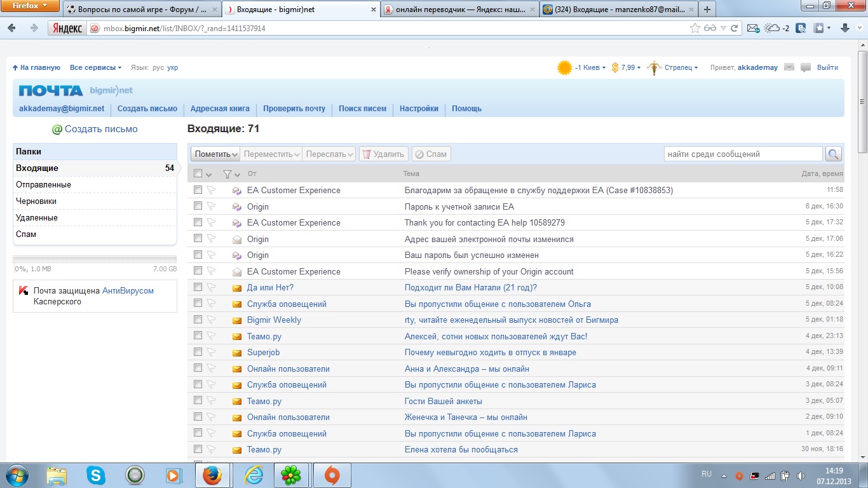The image size is (868, 488).
Task: Open 'Адресная книга' in mail menu
Action: point(220,109)
